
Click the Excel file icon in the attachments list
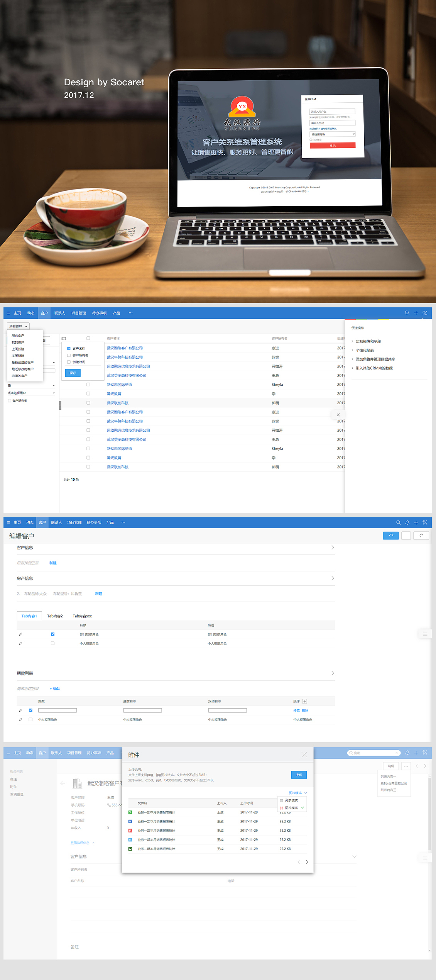tap(130, 812)
